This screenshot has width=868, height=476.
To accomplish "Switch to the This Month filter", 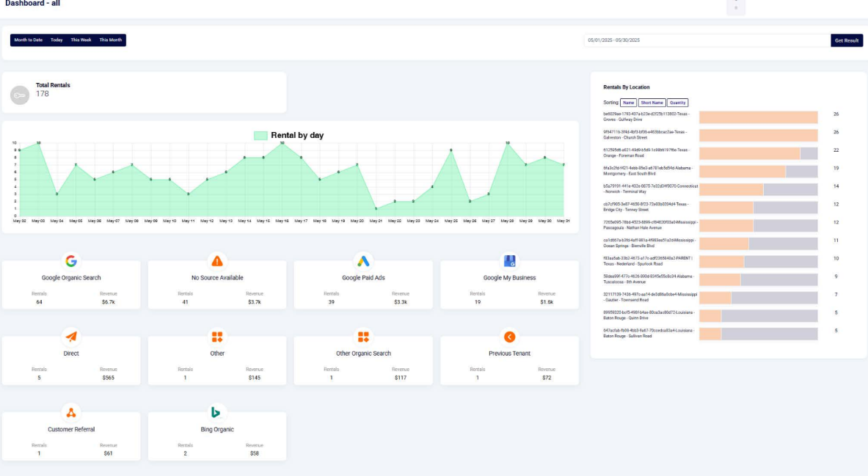I will [111, 40].
